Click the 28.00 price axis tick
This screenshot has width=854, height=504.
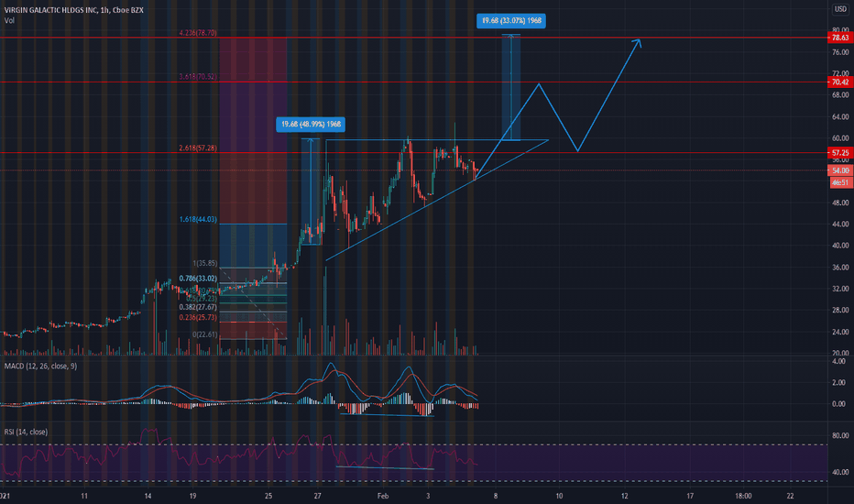tap(840, 310)
